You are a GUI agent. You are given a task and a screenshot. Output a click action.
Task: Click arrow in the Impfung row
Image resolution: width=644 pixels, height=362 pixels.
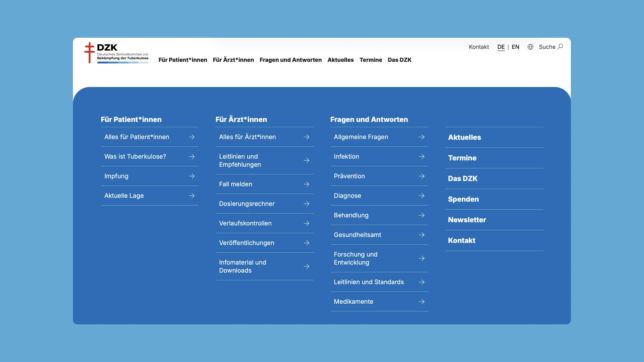192,176
